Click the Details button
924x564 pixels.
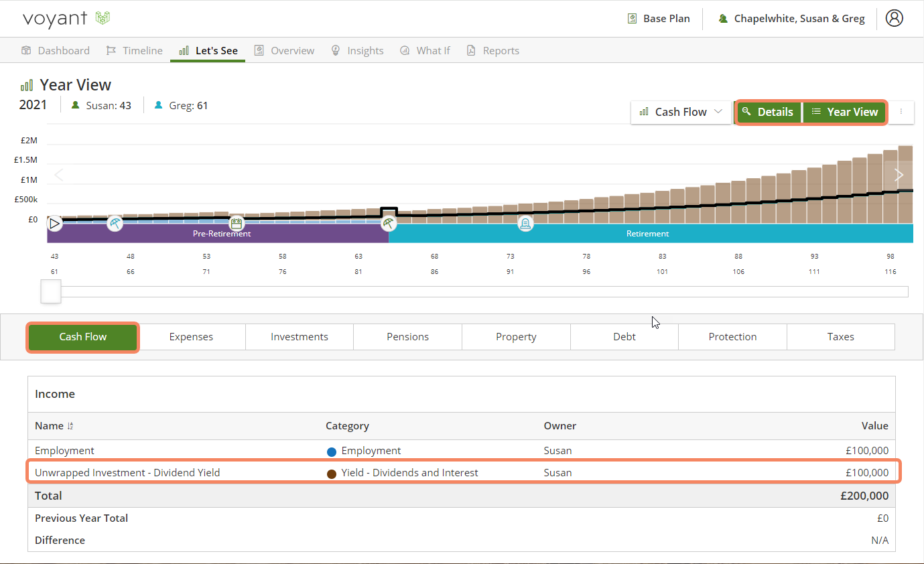(x=769, y=112)
